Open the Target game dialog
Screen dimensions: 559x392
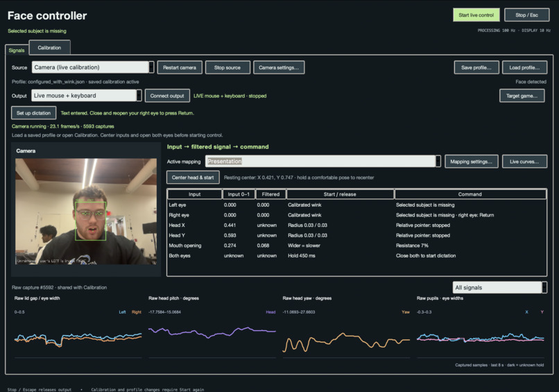coord(522,96)
